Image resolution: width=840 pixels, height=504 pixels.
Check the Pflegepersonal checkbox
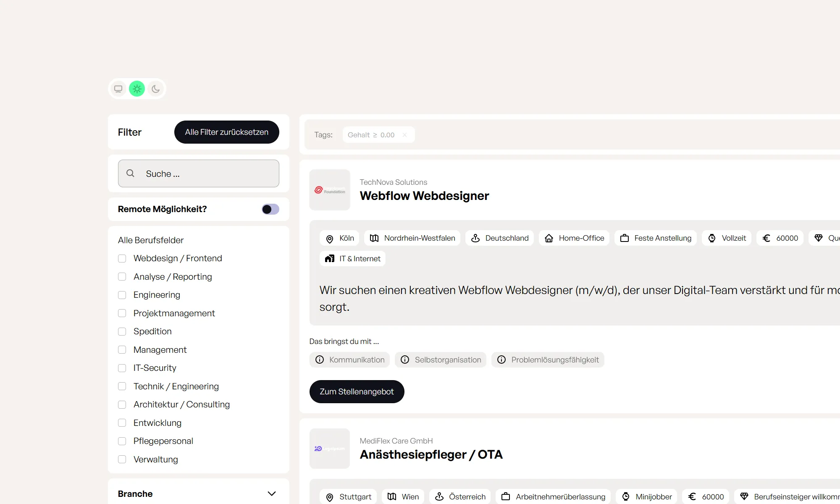click(122, 441)
